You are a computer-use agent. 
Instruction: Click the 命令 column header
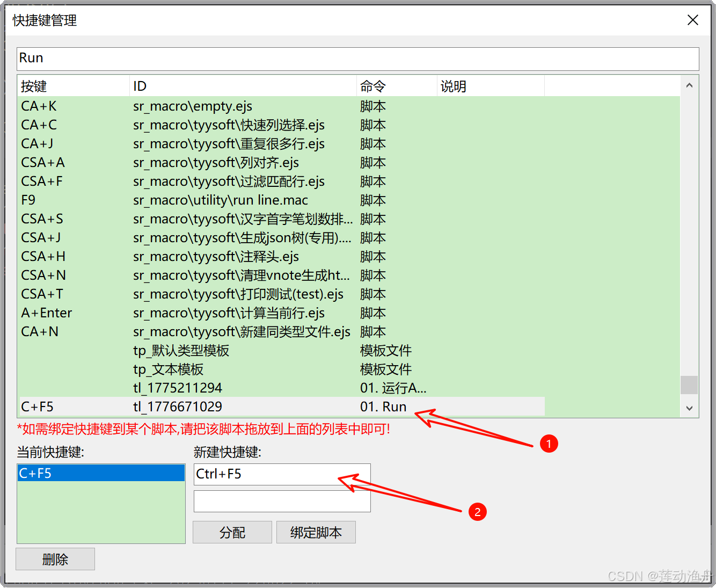(397, 86)
